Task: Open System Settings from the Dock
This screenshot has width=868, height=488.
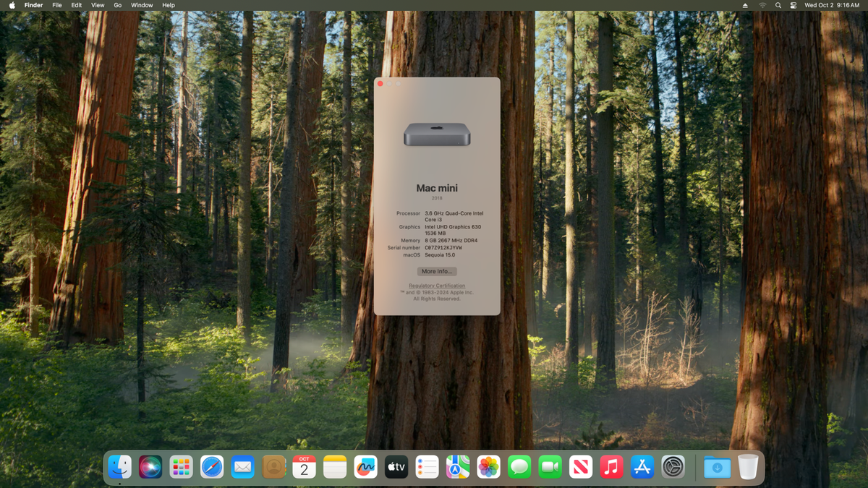Action: [x=673, y=467]
